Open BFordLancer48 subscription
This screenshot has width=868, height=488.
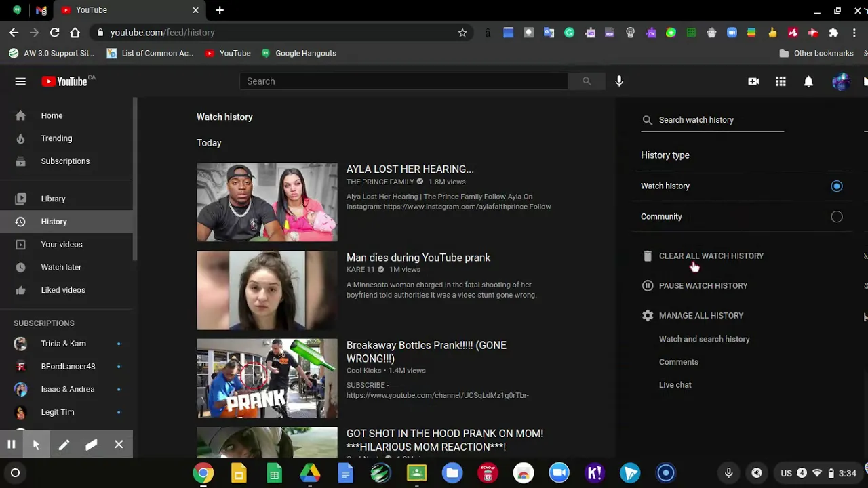[x=66, y=367]
